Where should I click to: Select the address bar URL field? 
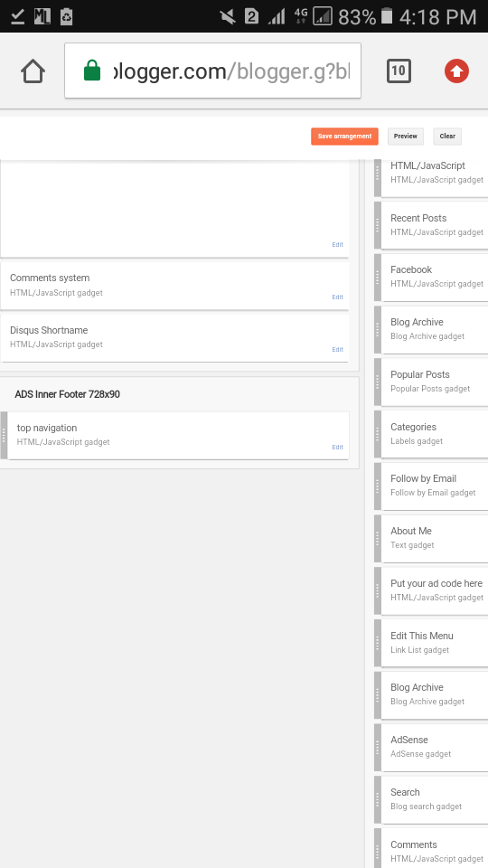tap(213, 71)
